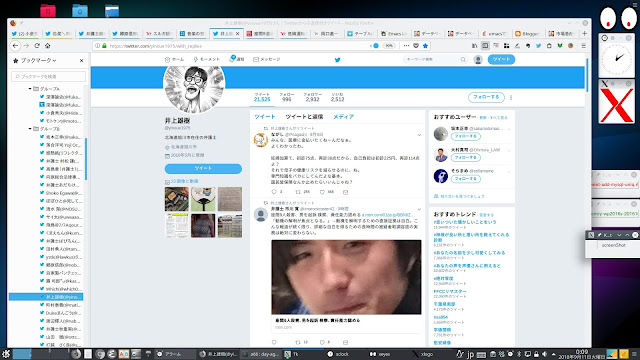Open the メディア tab on the profile
Image resolution: width=640 pixels, height=360 pixels.
click(343, 117)
